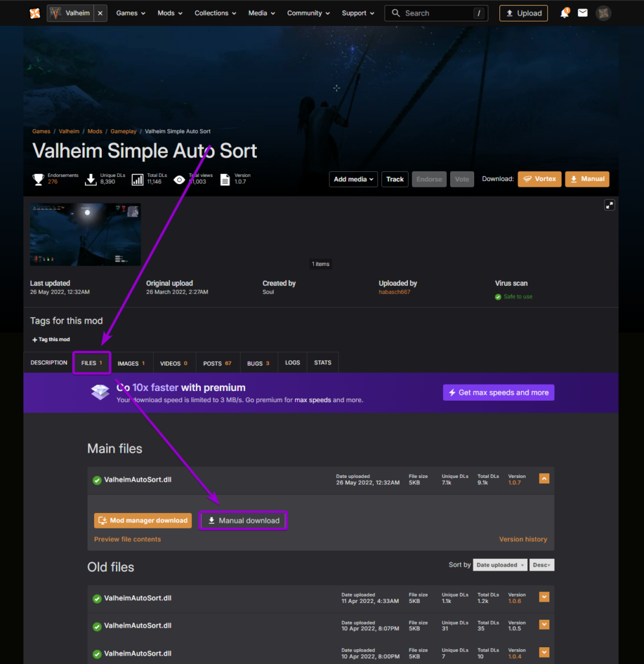This screenshot has width=644, height=664.
Task: Switch to the Images tab
Action: pyautogui.click(x=131, y=363)
